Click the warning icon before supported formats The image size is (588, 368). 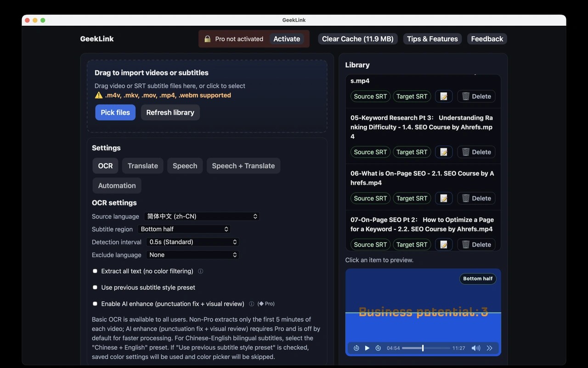point(99,95)
